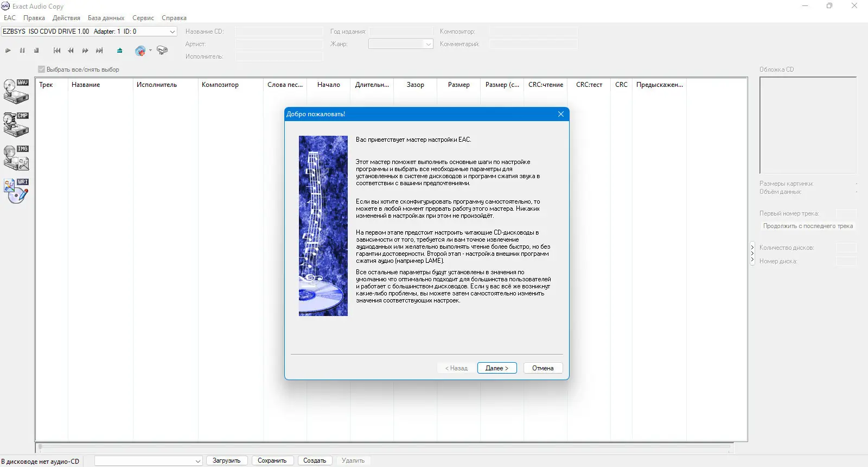Click the Трек column header
The width and height of the screenshot is (868, 467).
point(52,85)
